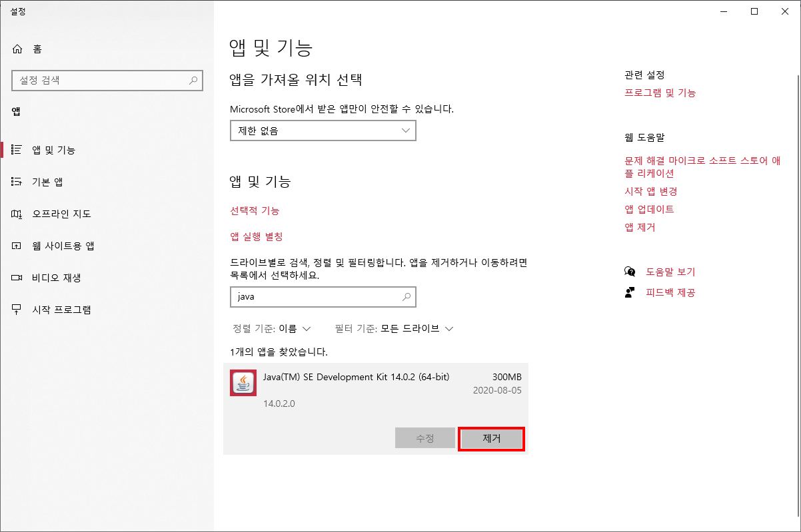Click the version number 14.0.2.0
The width and height of the screenshot is (801, 532).
pos(279,403)
